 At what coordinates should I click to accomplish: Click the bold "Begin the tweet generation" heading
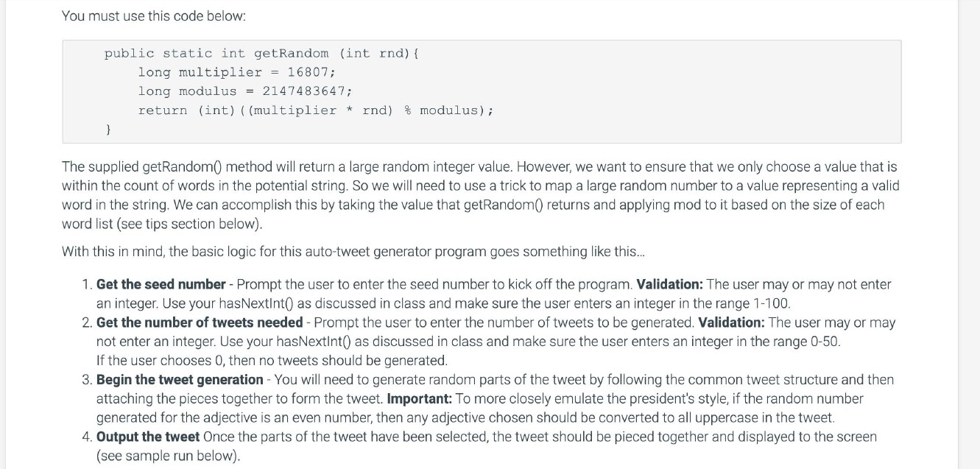[180, 380]
